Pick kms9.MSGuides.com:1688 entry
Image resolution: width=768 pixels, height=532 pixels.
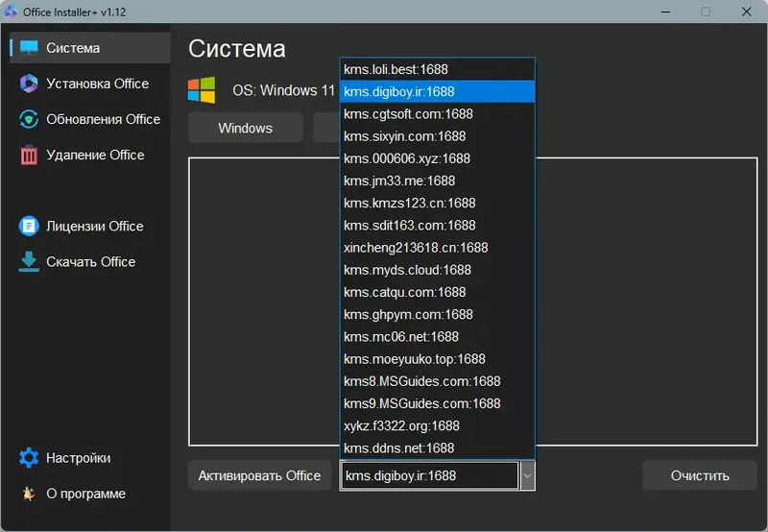coord(438,403)
